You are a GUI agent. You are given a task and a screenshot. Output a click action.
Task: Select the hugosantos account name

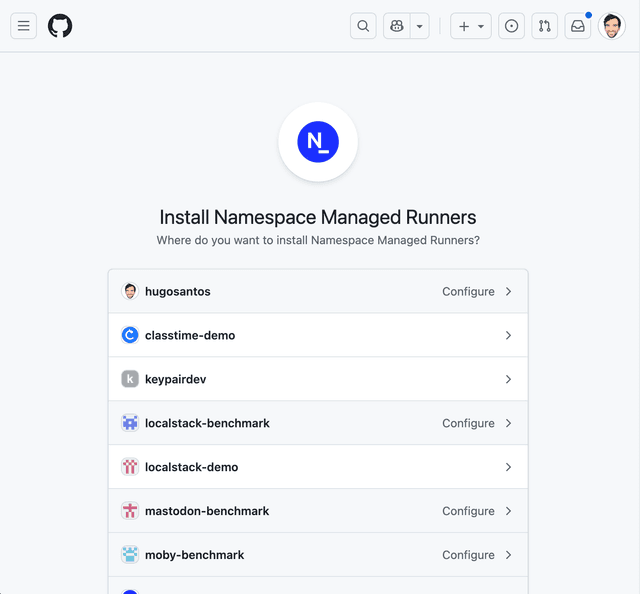178,291
